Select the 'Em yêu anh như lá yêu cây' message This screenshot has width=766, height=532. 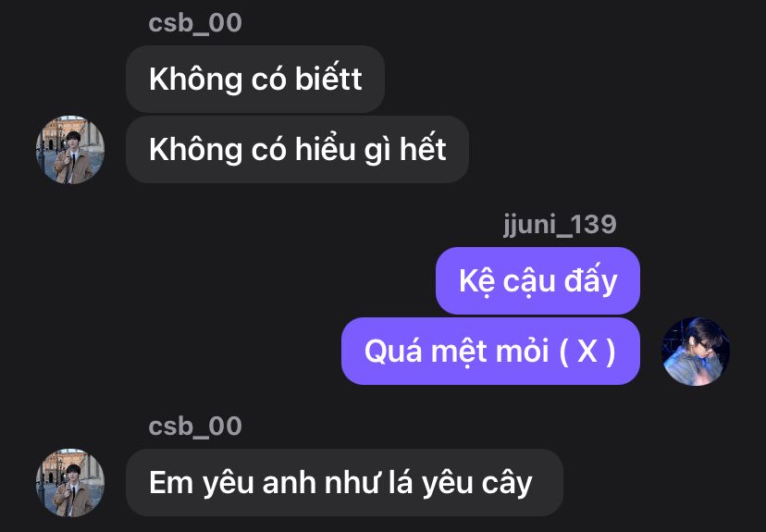tap(344, 483)
